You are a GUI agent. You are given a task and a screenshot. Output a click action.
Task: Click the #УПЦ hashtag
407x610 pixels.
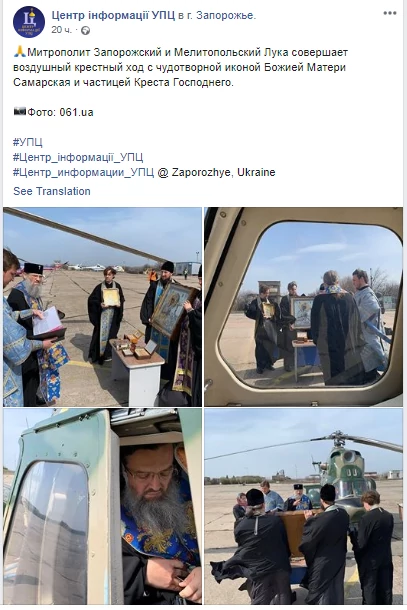click(x=28, y=142)
